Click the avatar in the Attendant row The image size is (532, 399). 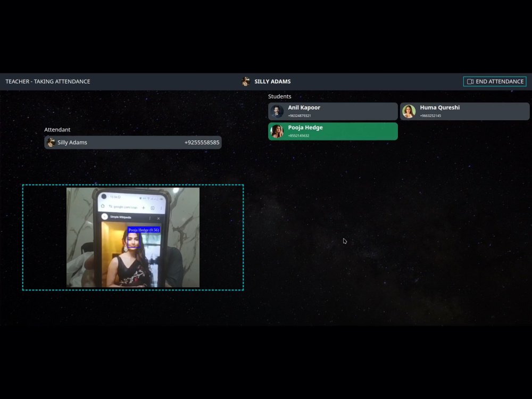tap(51, 143)
